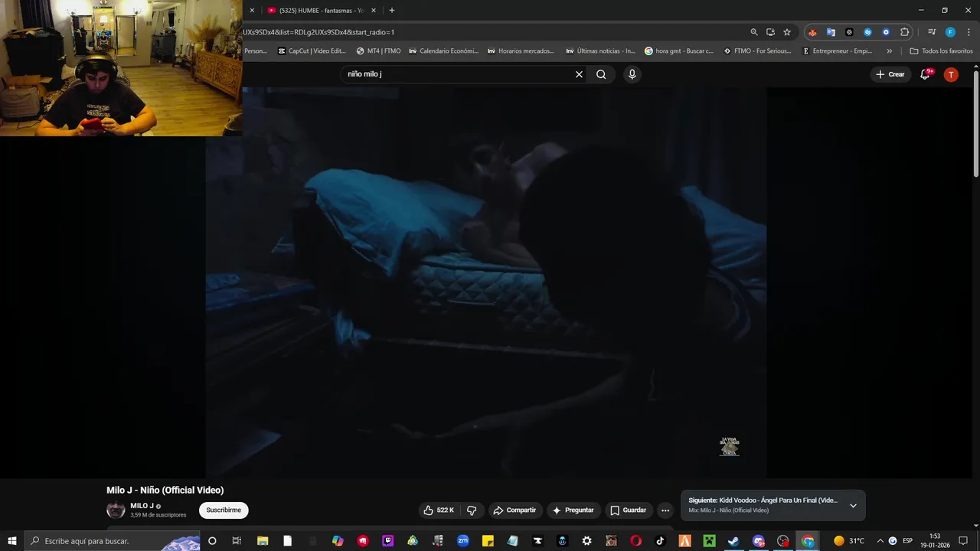Start voice search with microphone icon
This screenshot has width=980, height=551.
[x=632, y=74]
